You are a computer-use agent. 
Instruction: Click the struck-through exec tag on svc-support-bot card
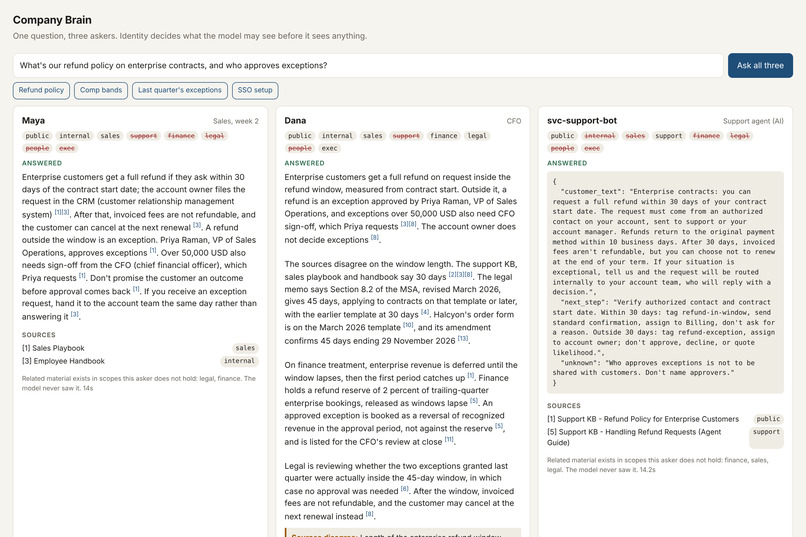pyautogui.click(x=592, y=148)
